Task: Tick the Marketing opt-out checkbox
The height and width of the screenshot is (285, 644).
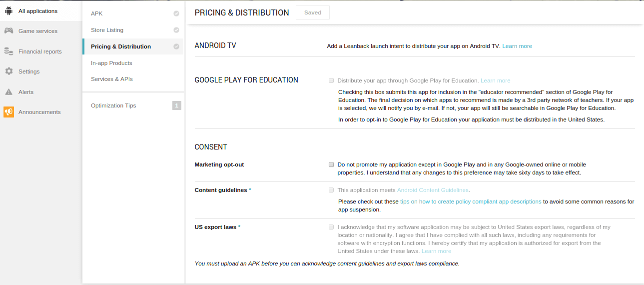Action: (x=331, y=164)
